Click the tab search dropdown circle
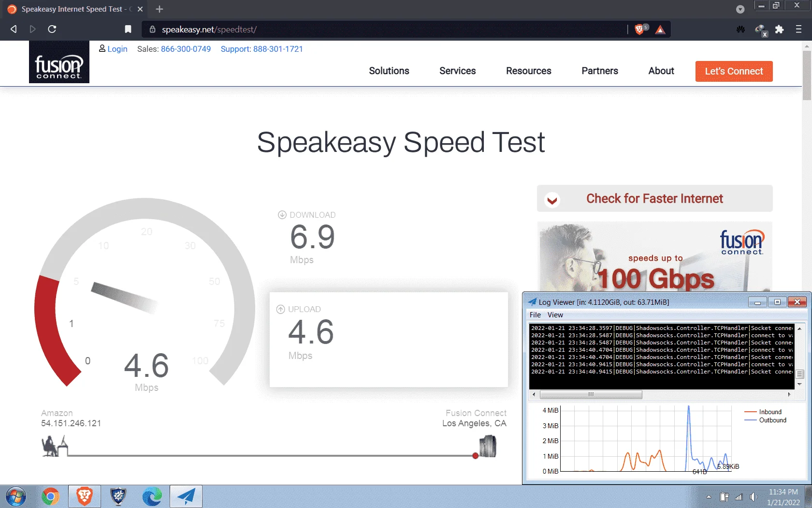Screen dimensions: 812x508 (740, 9)
